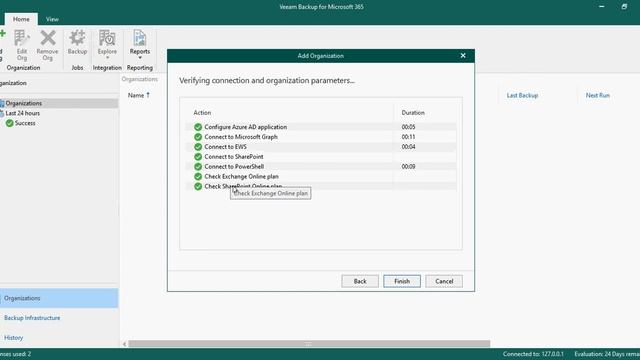Open the History navigation pane

13,338
